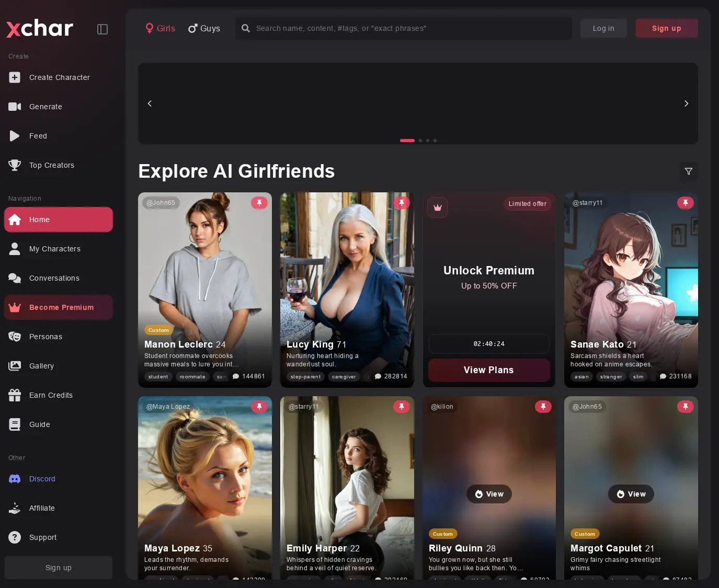Screen dimensions: 719x588
Task: Toggle pin on Lucy King card
Action: click(402, 203)
